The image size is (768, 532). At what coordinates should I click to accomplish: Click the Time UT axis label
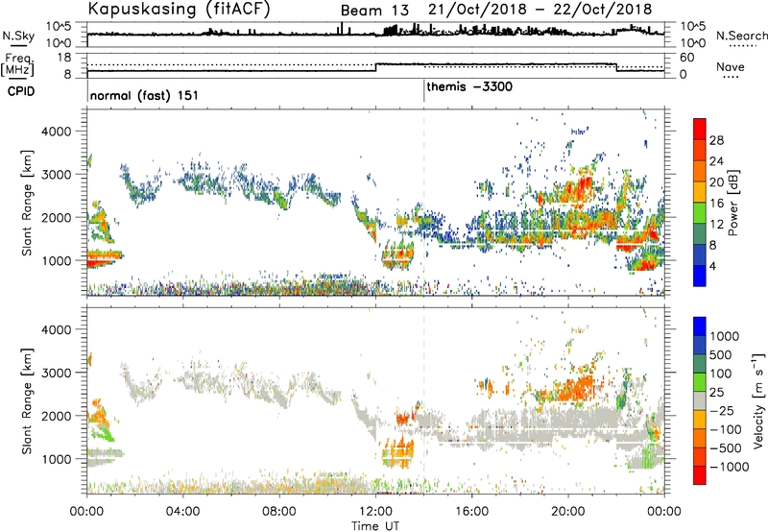[375, 526]
